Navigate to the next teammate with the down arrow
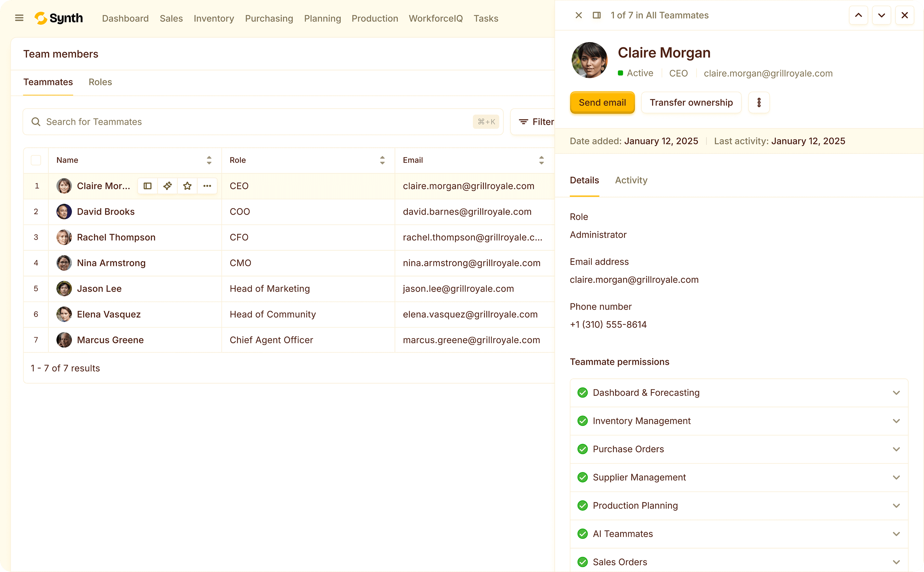 pos(881,15)
